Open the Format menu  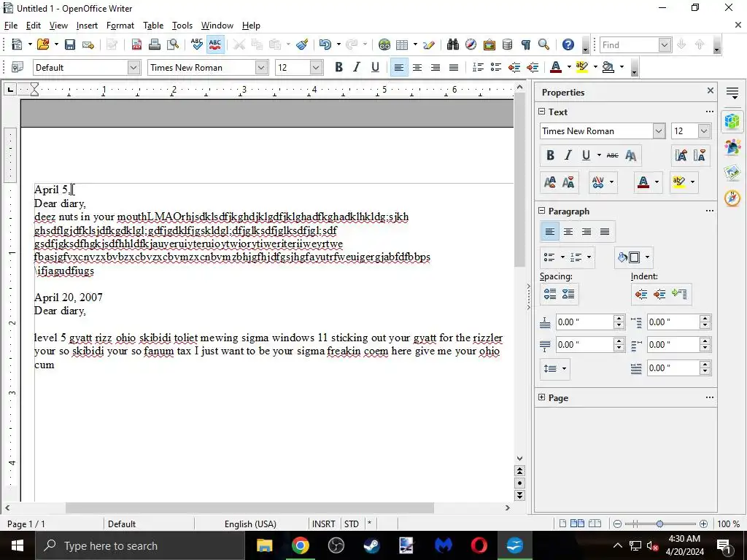(120, 26)
